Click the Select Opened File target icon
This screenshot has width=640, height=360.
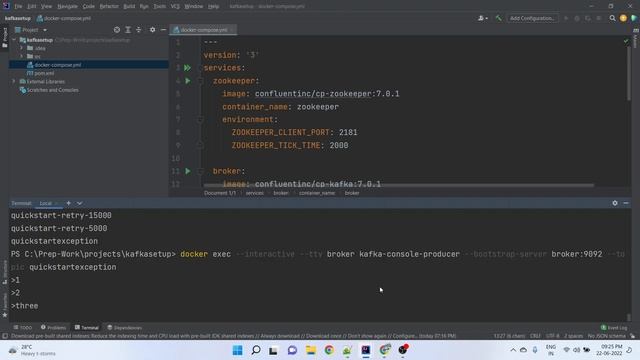[x=117, y=30]
